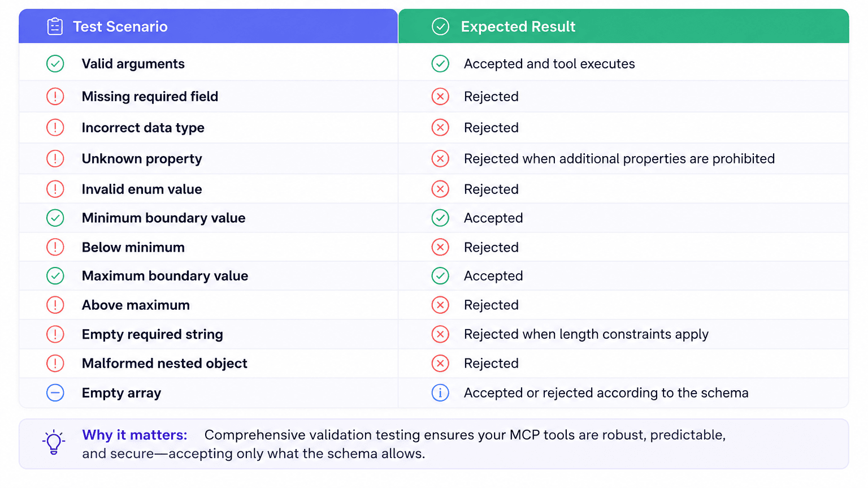Click the green check beside Accepted and tool executes
Screen dimensions: 868x488
(440, 64)
